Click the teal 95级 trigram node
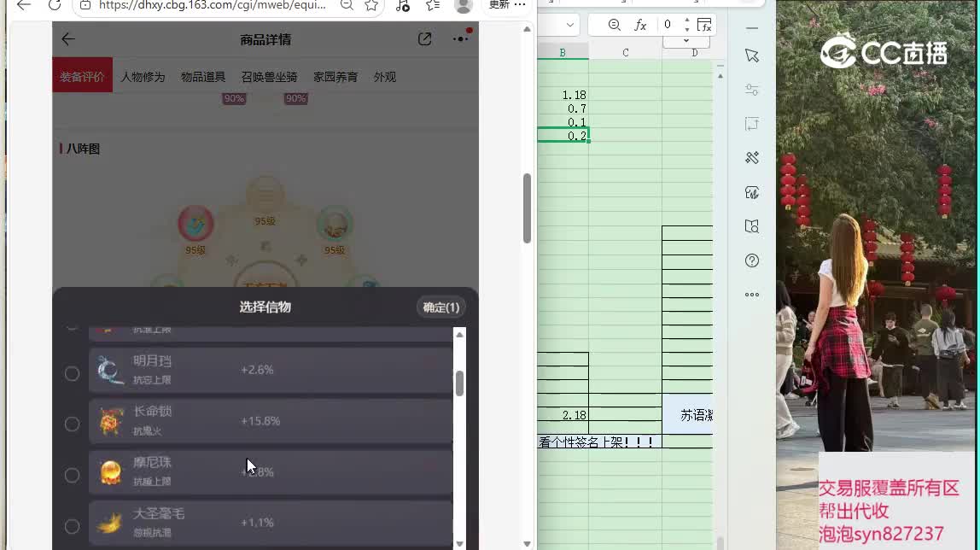This screenshot has height=550, width=980. 335,224
